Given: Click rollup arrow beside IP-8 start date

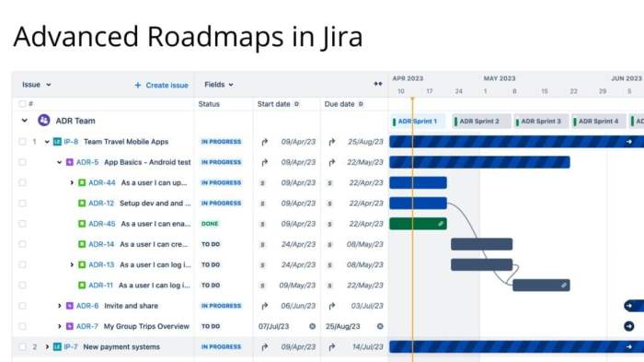Looking at the screenshot, I should coord(265,142).
